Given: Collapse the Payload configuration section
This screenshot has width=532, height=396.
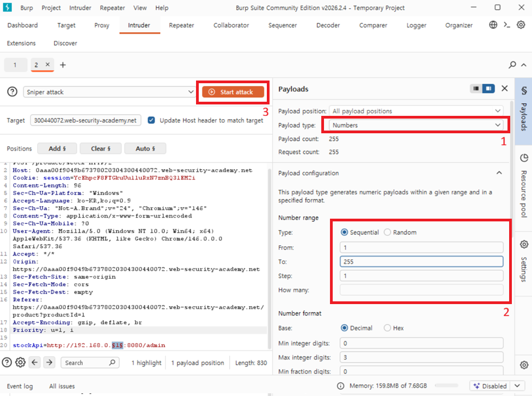Looking at the screenshot, I should click(x=499, y=173).
